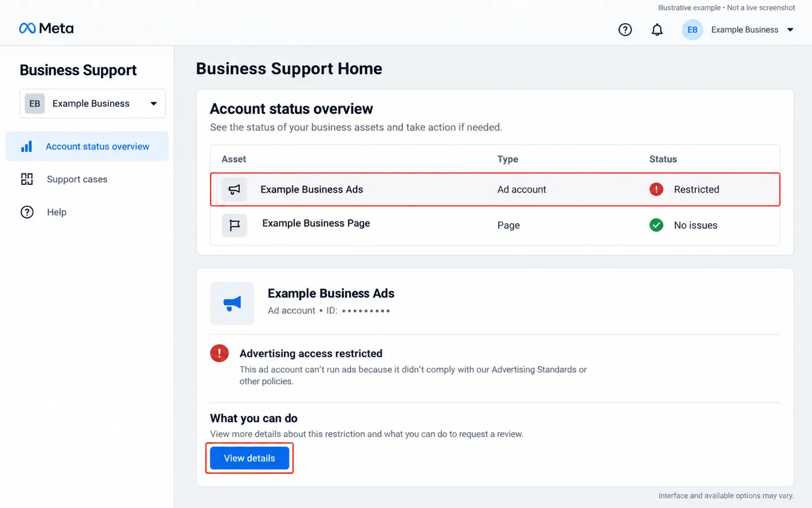The image size is (812, 508).
Task: Click the sidebar EB business badge
Action: [35, 103]
